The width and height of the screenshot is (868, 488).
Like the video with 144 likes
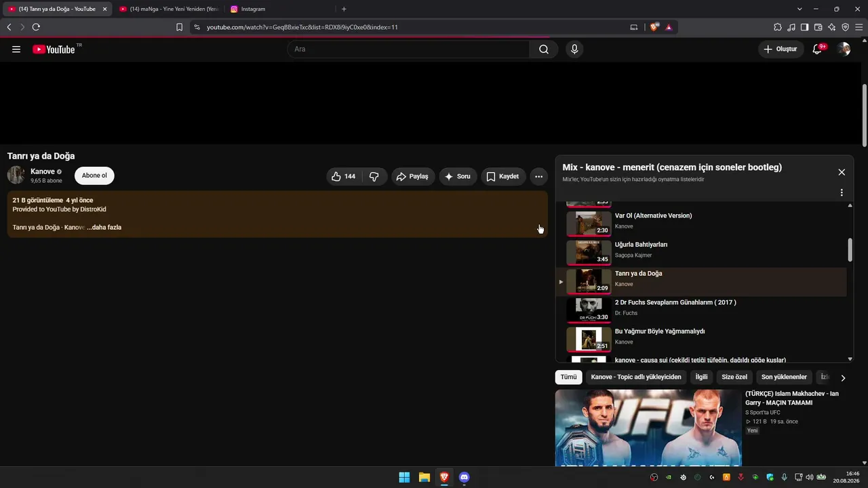(x=343, y=176)
